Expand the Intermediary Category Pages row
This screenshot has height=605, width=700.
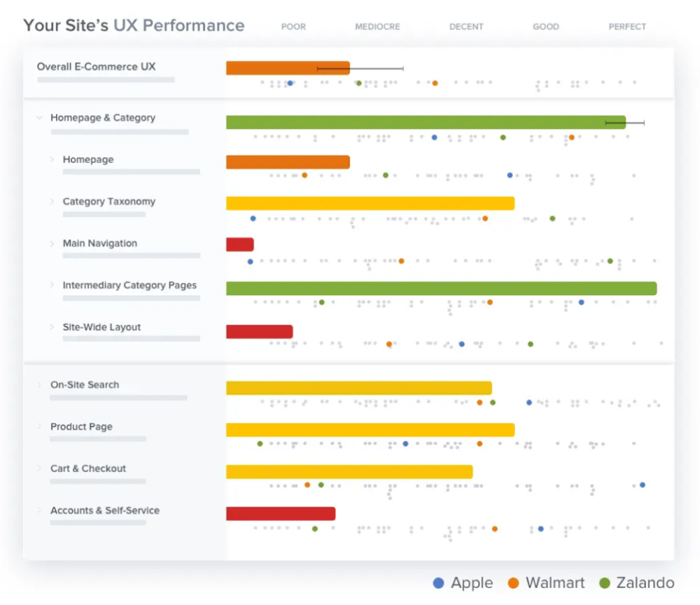(x=52, y=285)
